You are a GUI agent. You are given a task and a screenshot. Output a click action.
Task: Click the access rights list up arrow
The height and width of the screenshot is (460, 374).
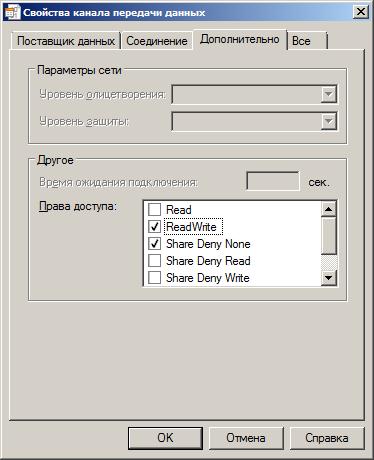329,209
